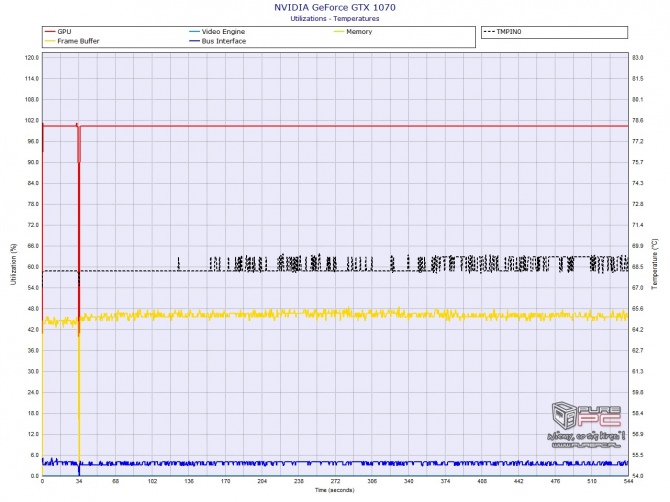
Task: Click the yellow Frame Buffer legend line
Action: click(x=50, y=41)
